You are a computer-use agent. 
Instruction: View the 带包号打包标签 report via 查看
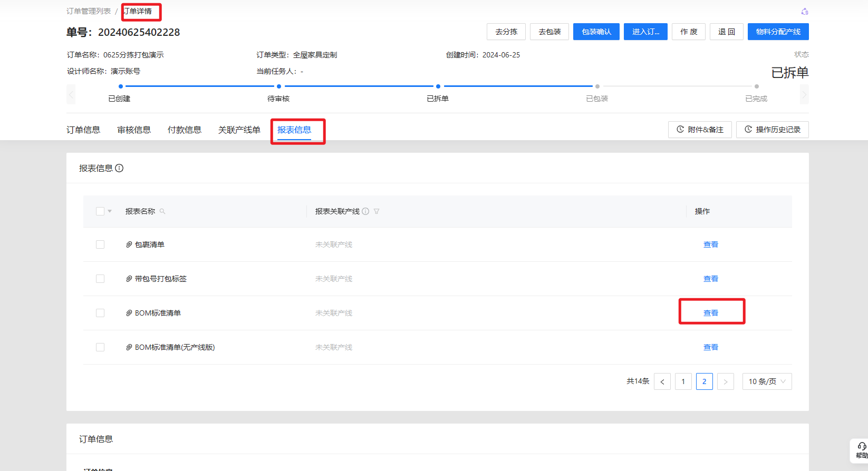point(710,279)
